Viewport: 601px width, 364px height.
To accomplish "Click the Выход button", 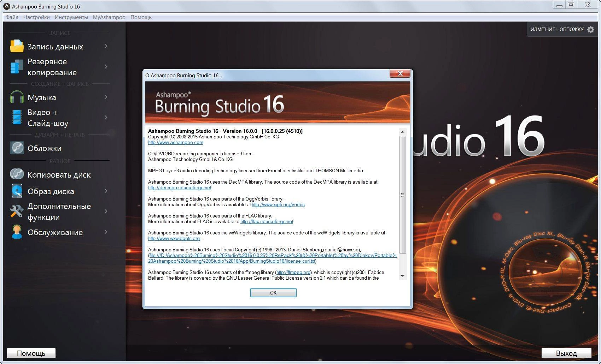I will pyautogui.click(x=566, y=353).
